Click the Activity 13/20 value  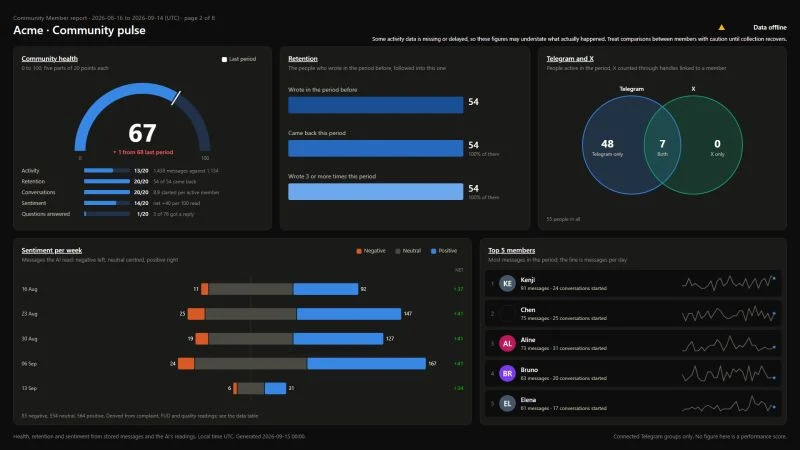141,171
